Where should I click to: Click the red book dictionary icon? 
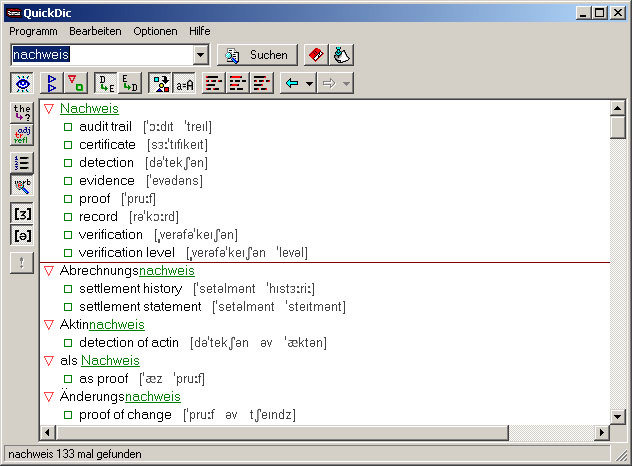pos(316,55)
